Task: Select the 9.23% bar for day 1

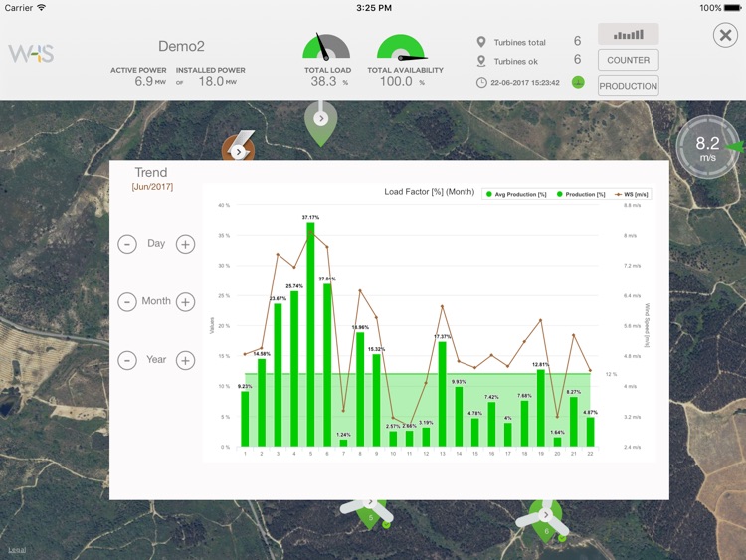Action: click(245, 419)
